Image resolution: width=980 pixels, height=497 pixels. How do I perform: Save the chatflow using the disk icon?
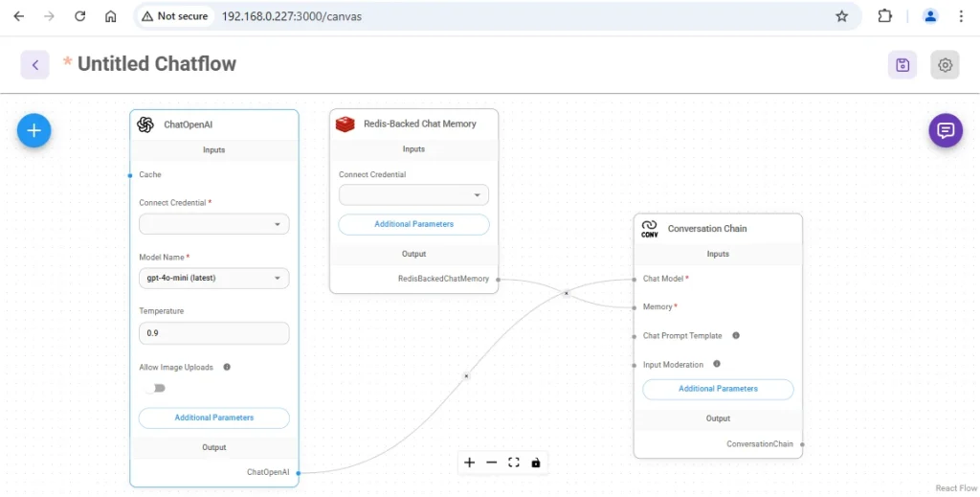point(902,65)
